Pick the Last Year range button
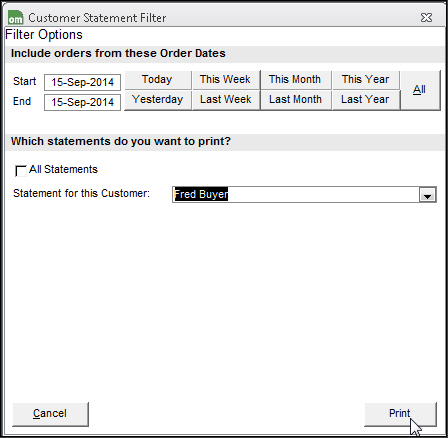The width and height of the screenshot is (448, 438). 366,100
